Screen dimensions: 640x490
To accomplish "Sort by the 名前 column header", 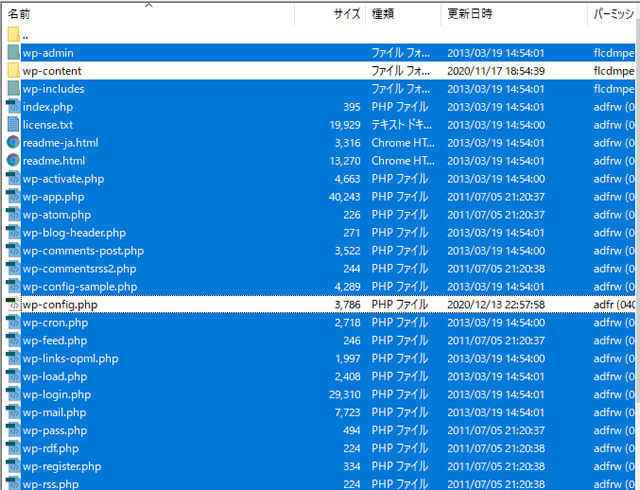I will point(19,14).
